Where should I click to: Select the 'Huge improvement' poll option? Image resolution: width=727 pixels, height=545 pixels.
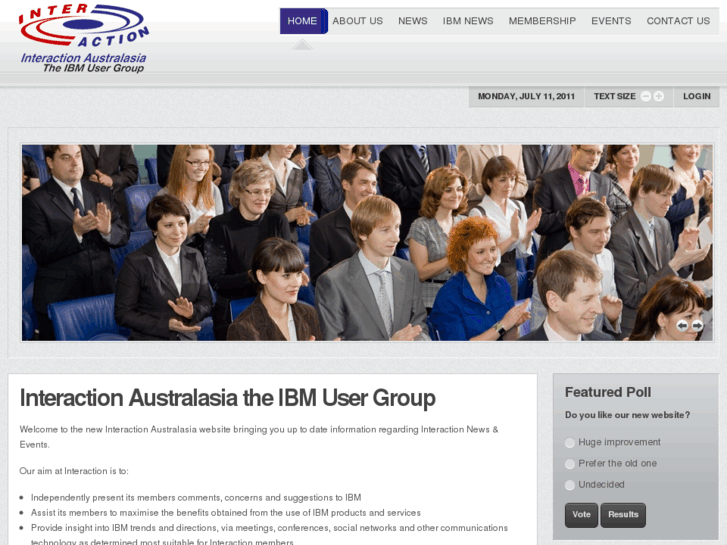[570, 443]
